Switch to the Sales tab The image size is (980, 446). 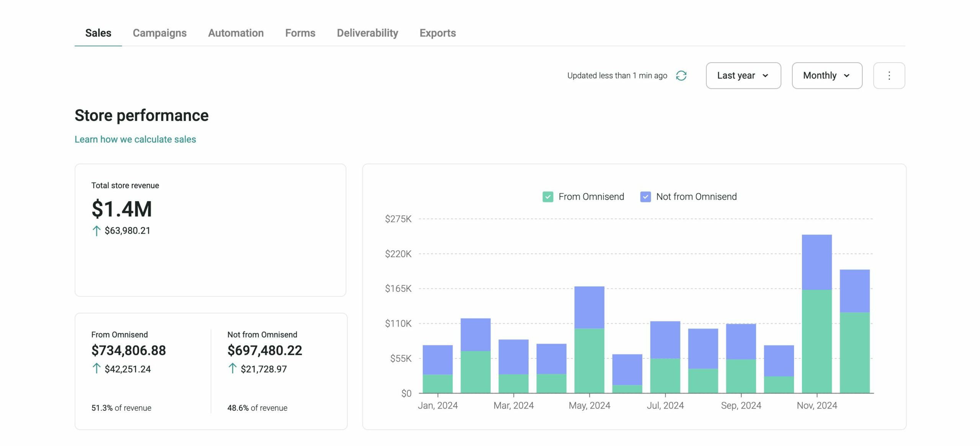(98, 33)
